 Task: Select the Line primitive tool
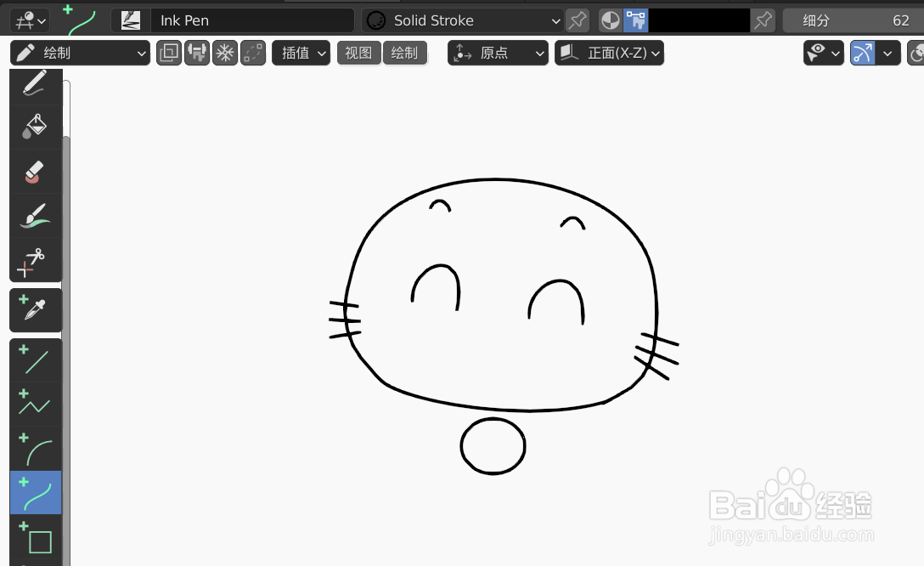point(36,360)
